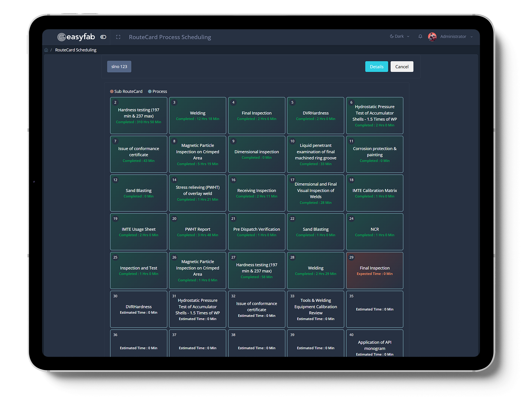Select card 5 DVRHardness
The image size is (532, 397).
click(x=316, y=115)
